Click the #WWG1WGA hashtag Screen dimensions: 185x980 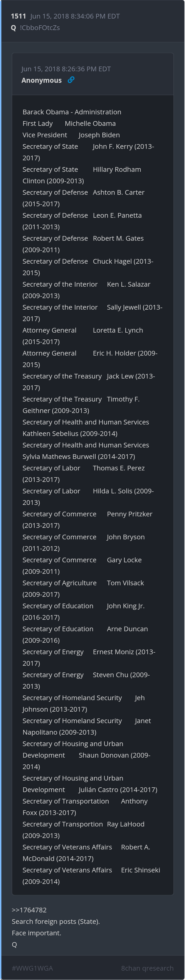[32, 968]
